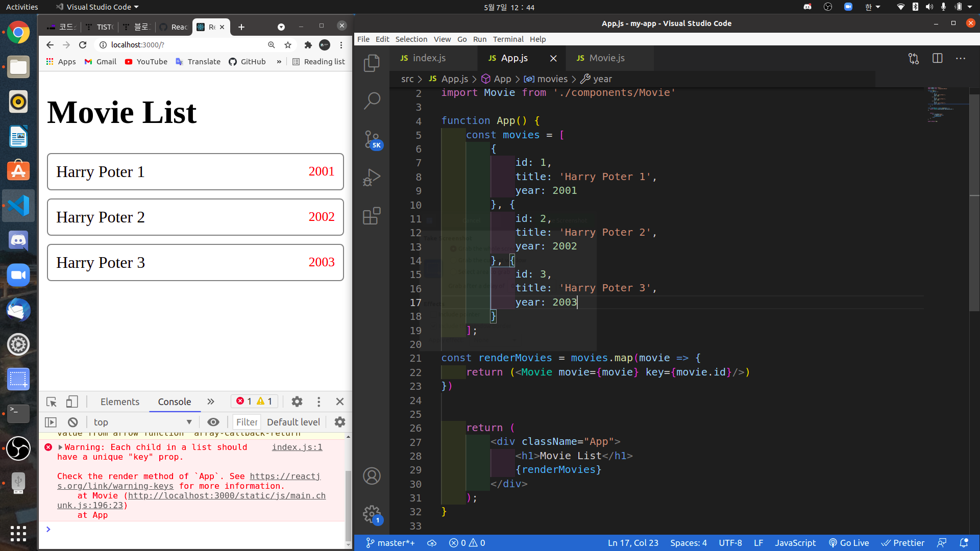The height and width of the screenshot is (551, 980).
Task: Open the index.js:1 source link
Action: click(x=297, y=447)
